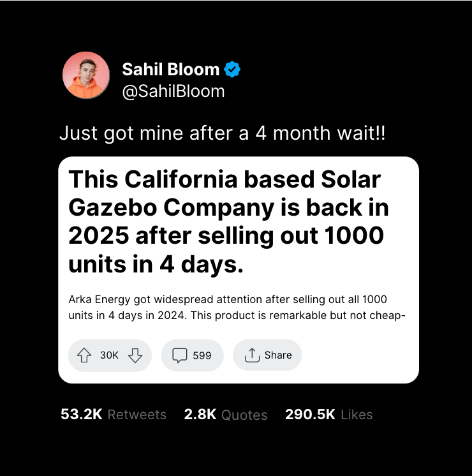Open comments via speech bubble icon
The width and height of the screenshot is (472, 476).
(x=180, y=355)
